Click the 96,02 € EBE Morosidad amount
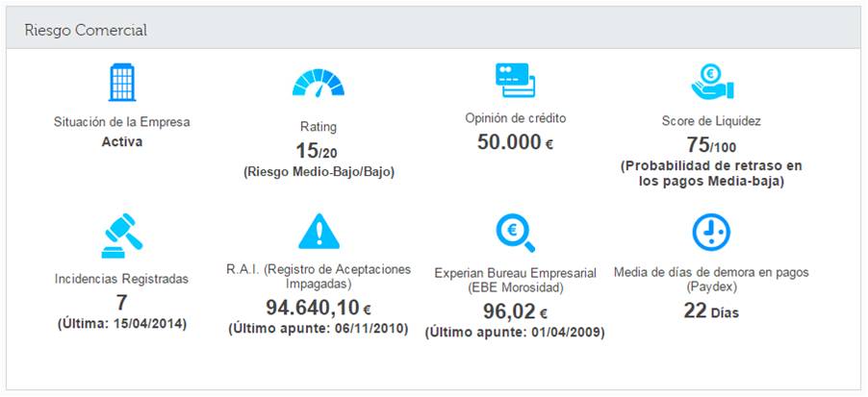The width and height of the screenshot is (868, 397). 515,311
